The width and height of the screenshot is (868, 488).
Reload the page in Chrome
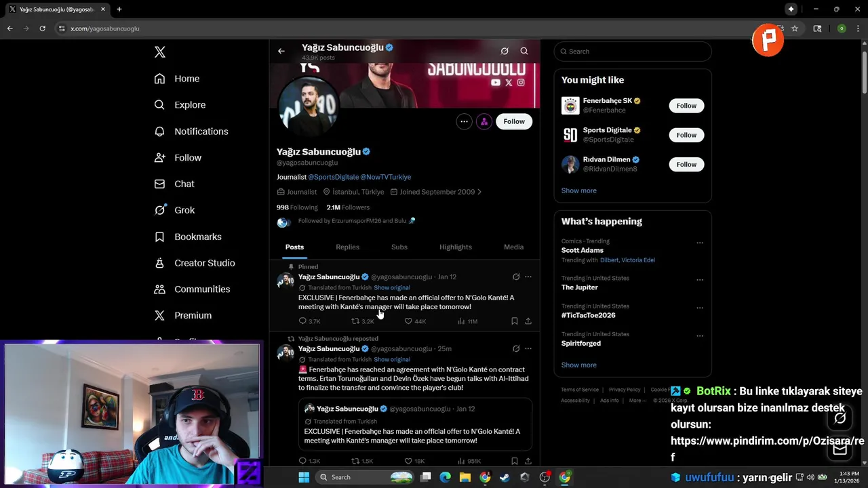42,28
